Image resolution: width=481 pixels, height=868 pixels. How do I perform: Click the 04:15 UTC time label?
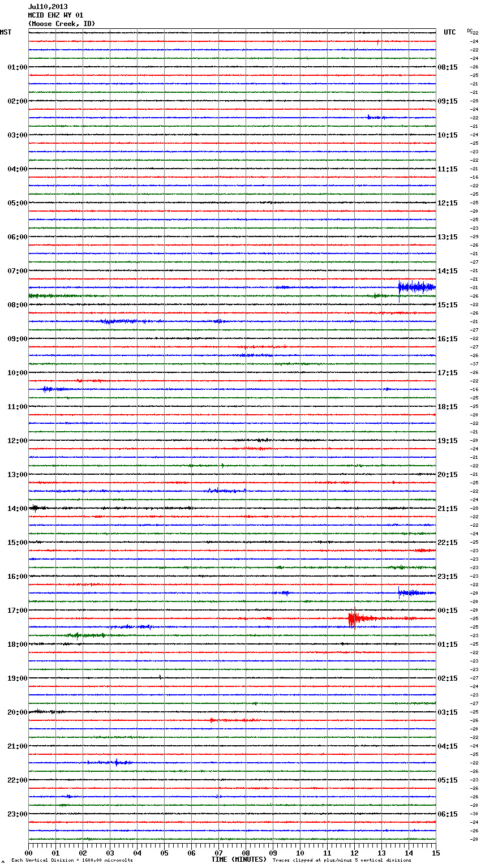tap(448, 746)
